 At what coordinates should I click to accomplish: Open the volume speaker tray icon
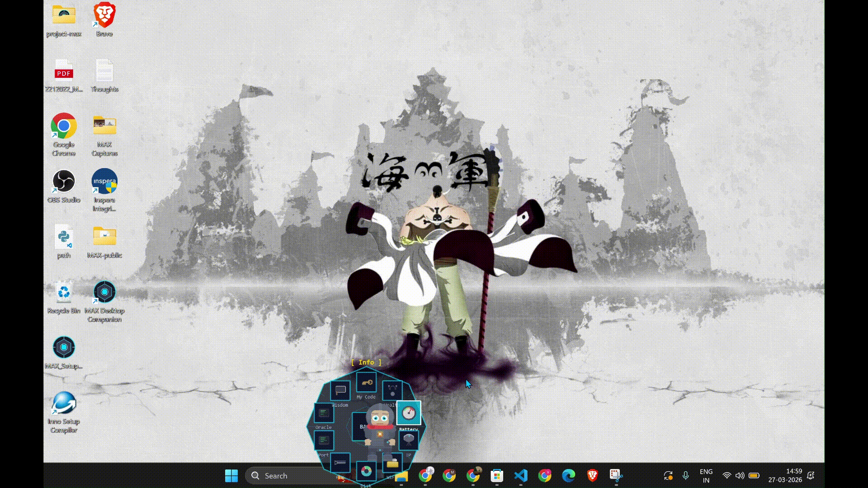tap(740, 475)
